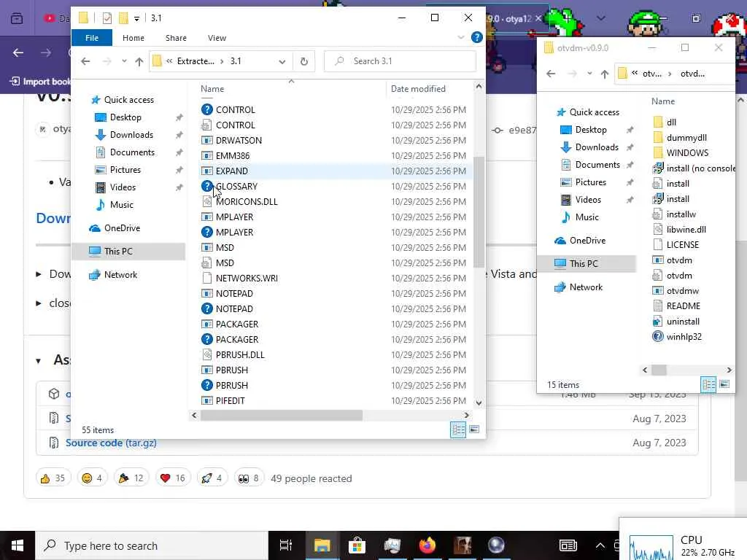Screen dimensions: 747x560
Task: Click the heart reaction with 16
Action: 173,478
